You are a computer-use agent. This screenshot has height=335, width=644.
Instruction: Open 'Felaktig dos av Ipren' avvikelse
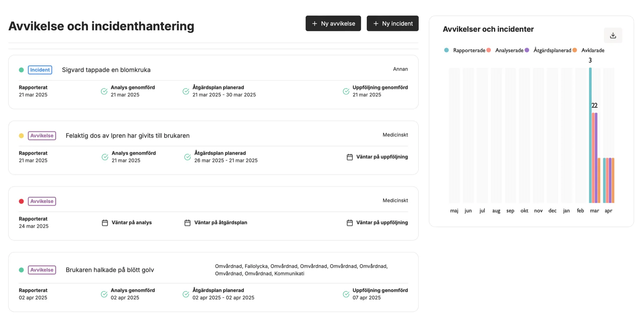[128, 136]
